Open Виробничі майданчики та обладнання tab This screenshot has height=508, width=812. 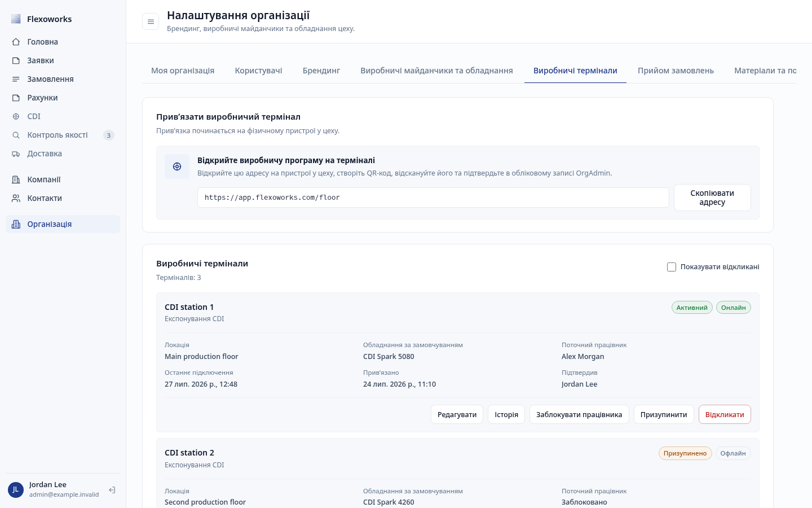436,71
